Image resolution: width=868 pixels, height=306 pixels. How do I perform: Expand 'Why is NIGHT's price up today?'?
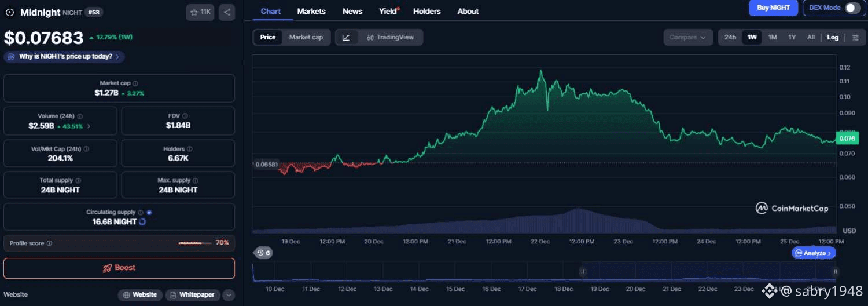[x=64, y=57]
